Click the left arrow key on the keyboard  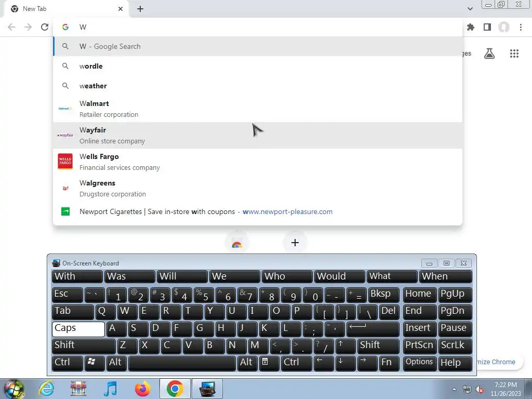(324, 363)
